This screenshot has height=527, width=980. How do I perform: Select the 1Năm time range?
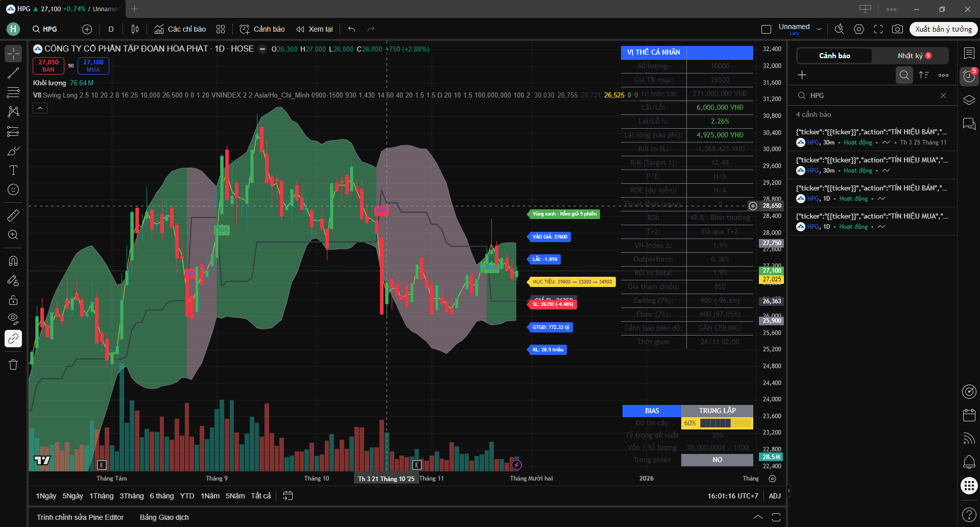[209, 495]
